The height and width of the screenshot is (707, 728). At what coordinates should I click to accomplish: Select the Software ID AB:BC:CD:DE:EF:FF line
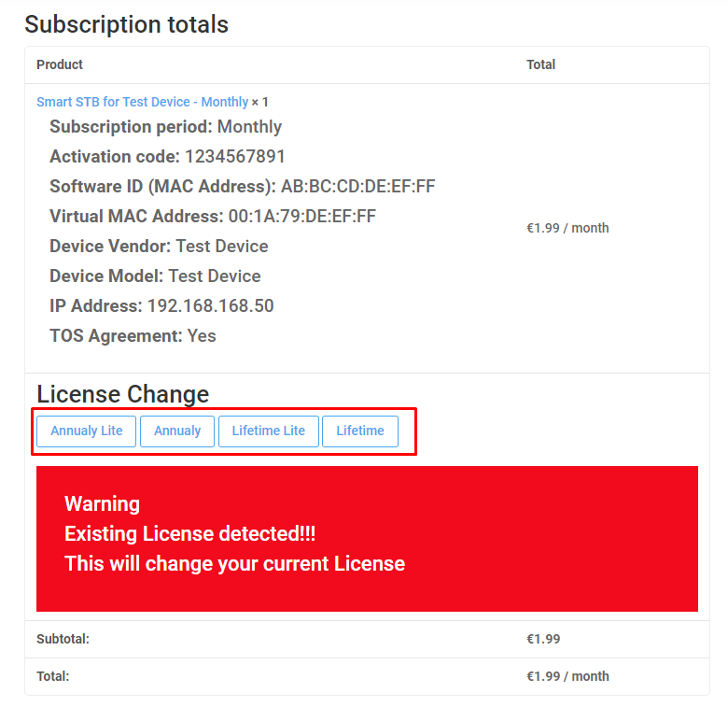tap(243, 186)
